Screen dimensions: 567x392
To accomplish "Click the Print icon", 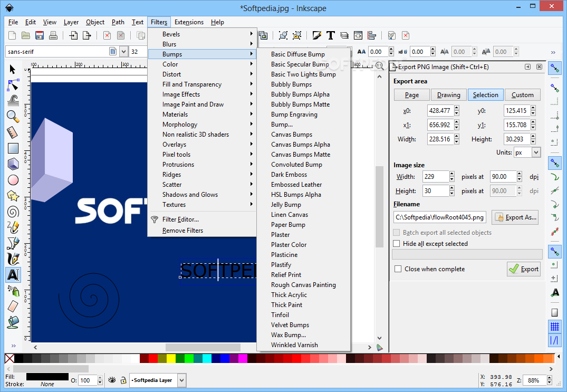I will click(53, 35).
